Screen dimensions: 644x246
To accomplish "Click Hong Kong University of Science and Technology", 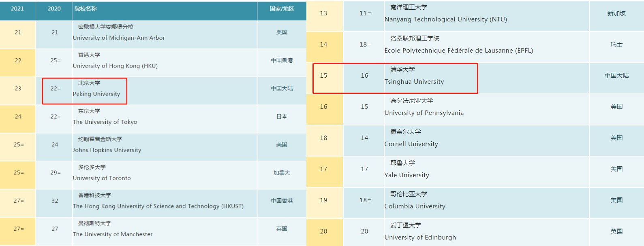I will click(x=158, y=206).
